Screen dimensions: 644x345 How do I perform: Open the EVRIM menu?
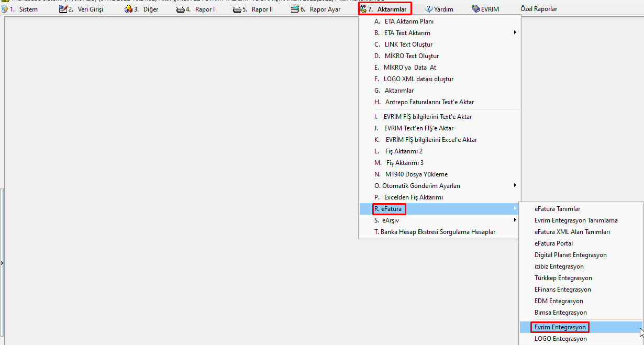pyautogui.click(x=490, y=9)
